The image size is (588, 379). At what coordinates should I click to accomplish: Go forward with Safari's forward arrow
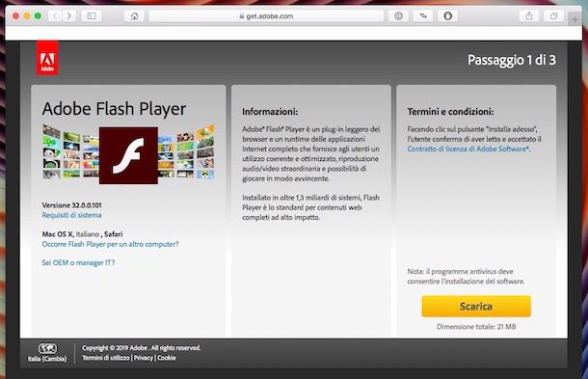point(69,15)
